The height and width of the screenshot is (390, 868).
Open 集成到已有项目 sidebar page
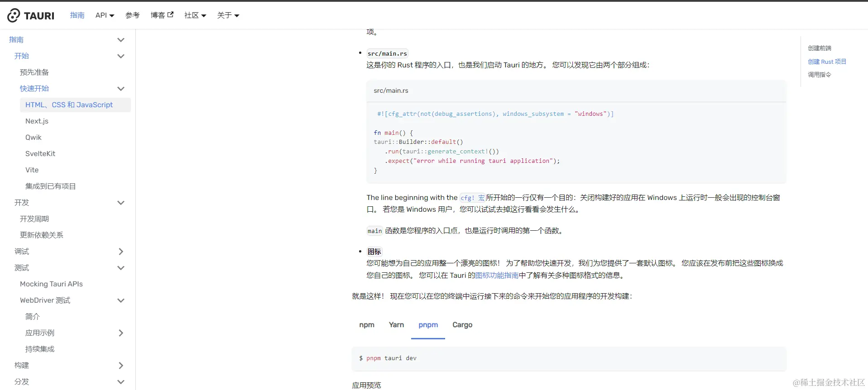coord(51,186)
